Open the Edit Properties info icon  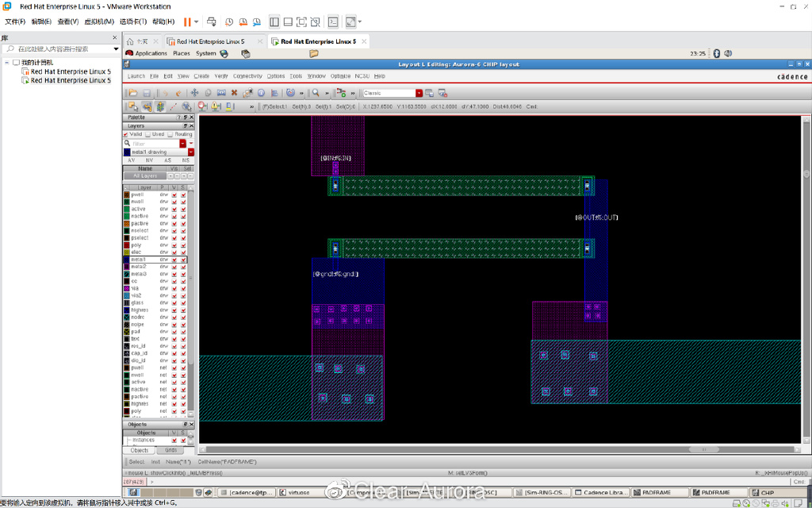pyautogui.click(x=261, y=93)
